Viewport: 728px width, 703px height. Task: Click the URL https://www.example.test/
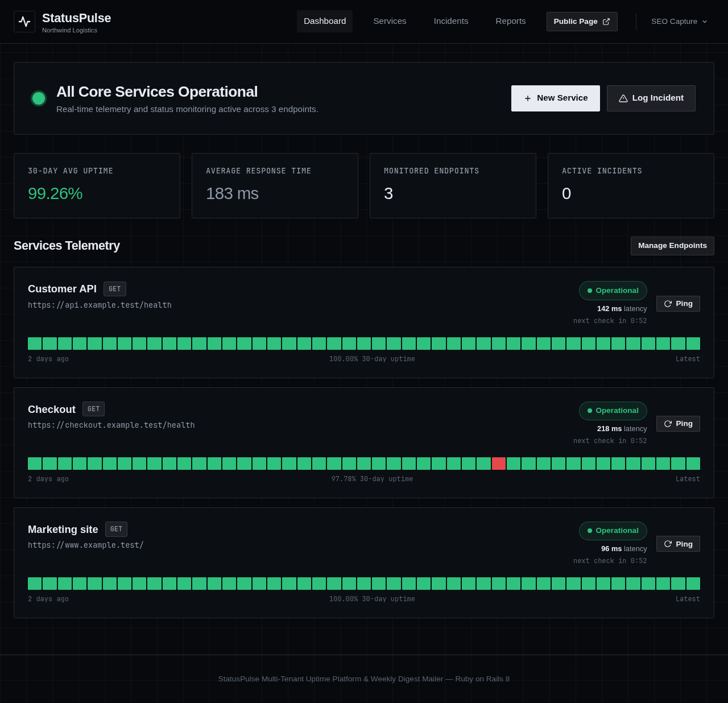[86, 545]
